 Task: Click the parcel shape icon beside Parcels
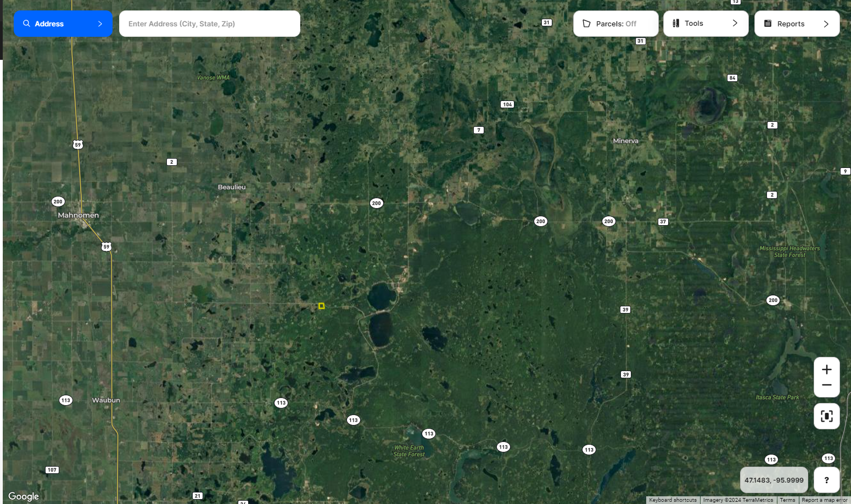586,24
